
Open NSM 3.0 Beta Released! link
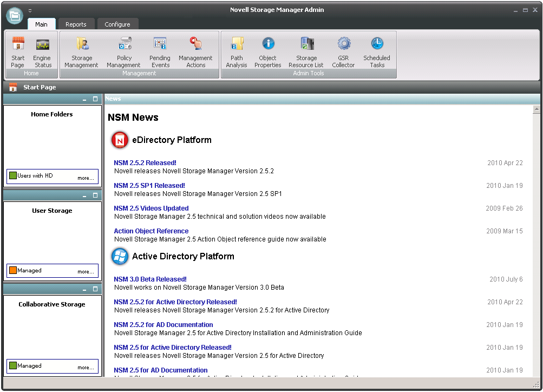pos(151,279)
